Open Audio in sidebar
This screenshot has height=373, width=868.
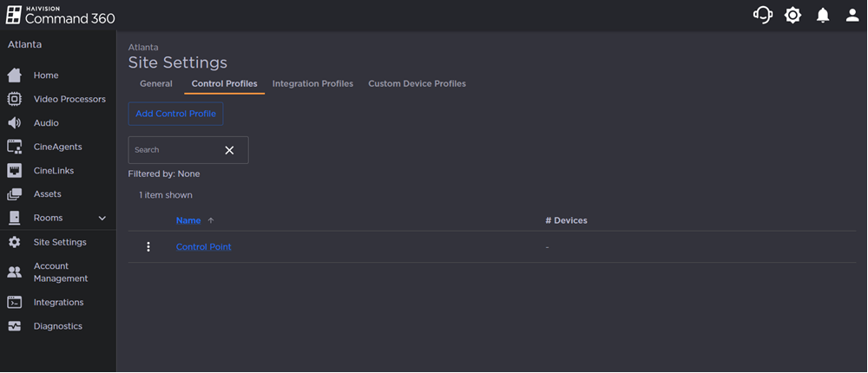tap(46, 123)
